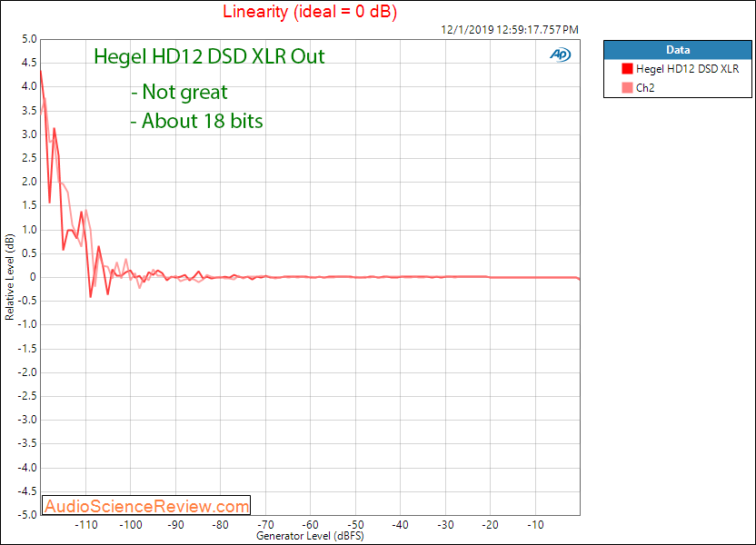Viewport: 756px width, 545px height.
Task: Click the "-70" X-axis tick label
Action: pos(265,525)
